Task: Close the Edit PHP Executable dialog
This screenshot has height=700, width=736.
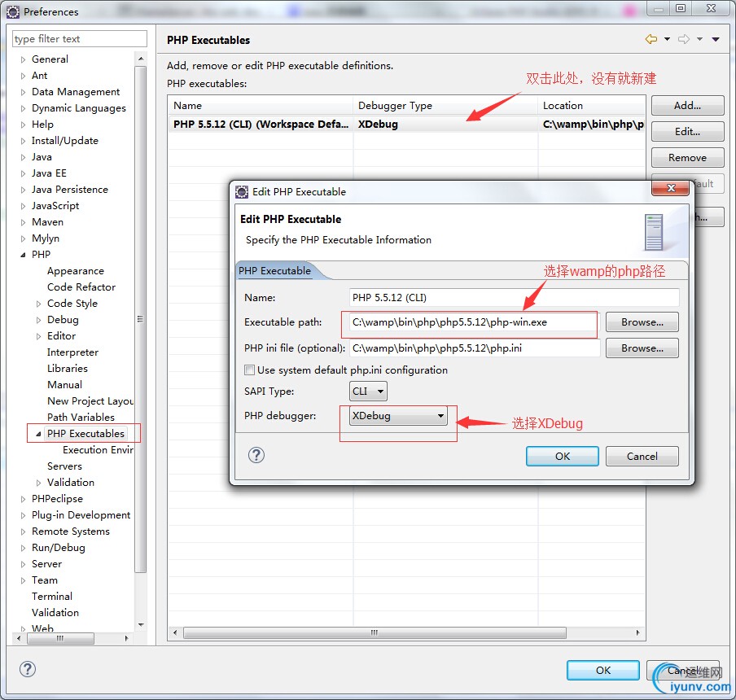Action: [671, 188]
